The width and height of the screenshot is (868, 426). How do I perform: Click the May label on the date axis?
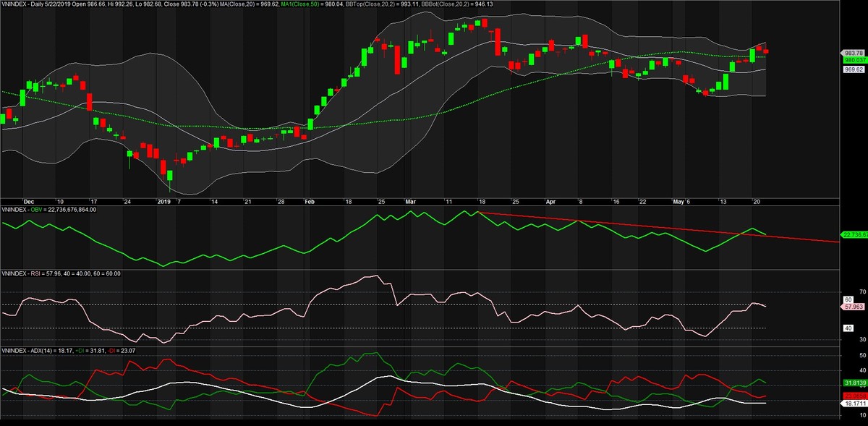point(678,201)
